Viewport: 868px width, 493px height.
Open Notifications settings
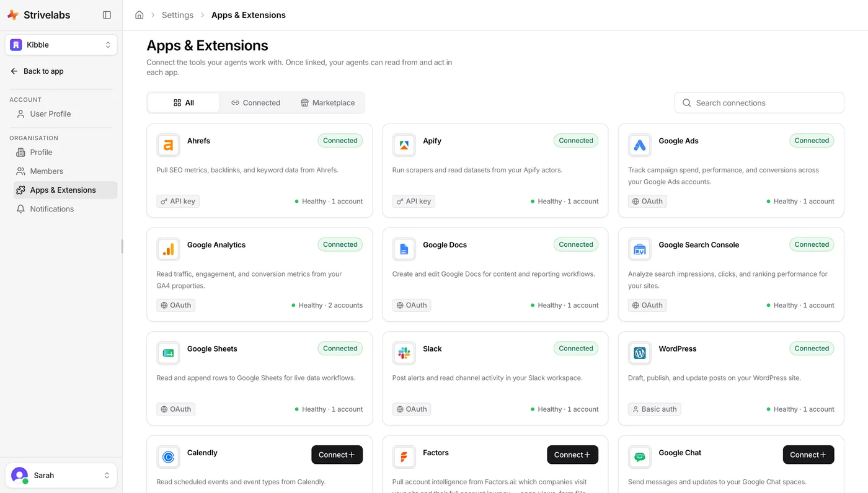tap(65, 209)
